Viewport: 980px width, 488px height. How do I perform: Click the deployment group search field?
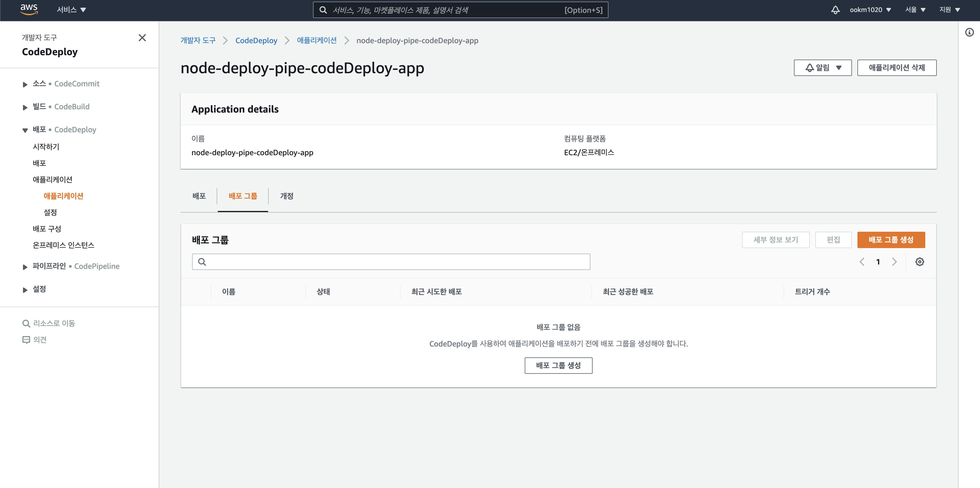click(391, 262)
